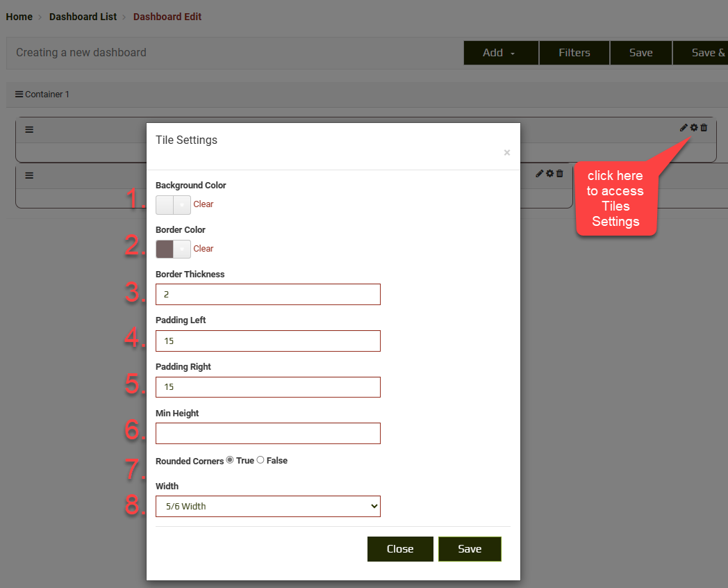Click hamburger icon next to Container 1
The image size is (728, 588).
19,95
